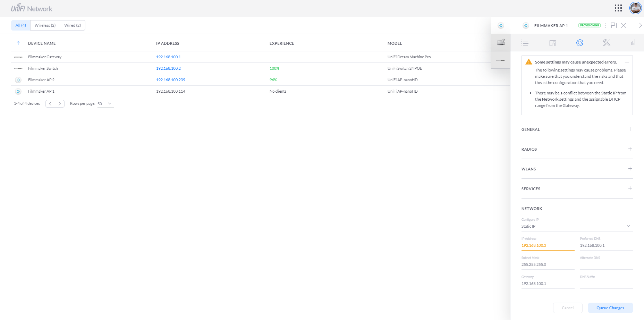Click the Filmmaker AP 2 device icon

pyautogui.click(x=18, y=80)
